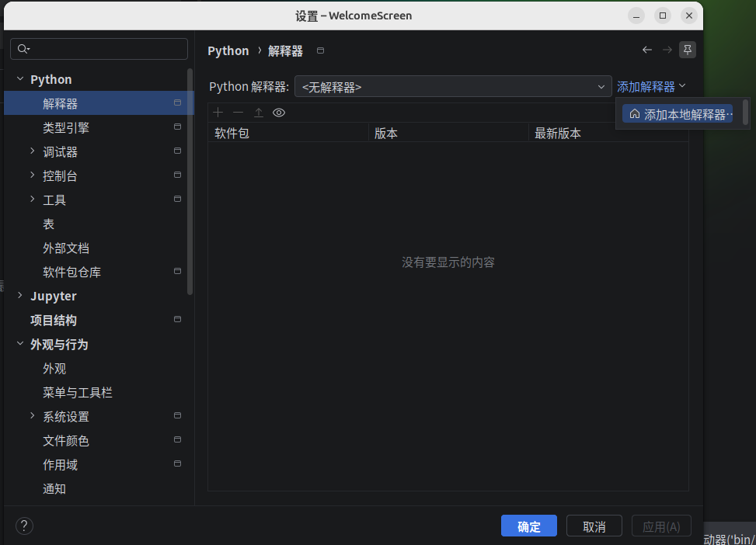
Task: Select the 解释器 settings page
Action: point(99,103)
